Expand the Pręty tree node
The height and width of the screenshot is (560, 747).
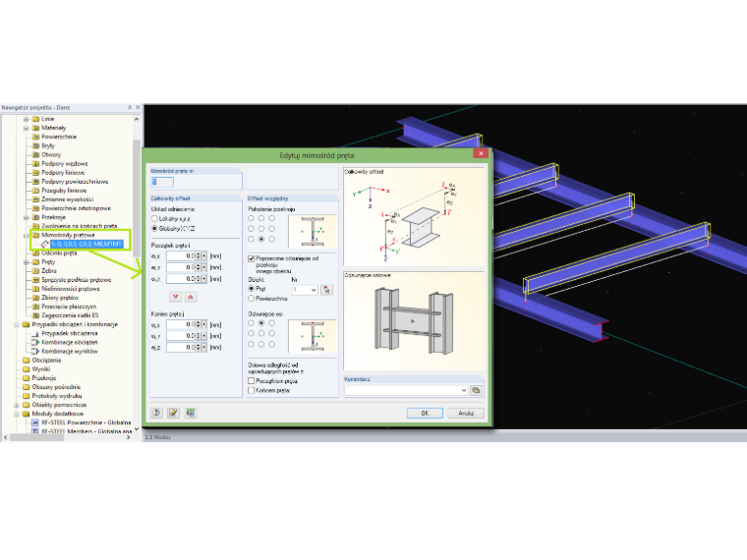pos(27,262)
